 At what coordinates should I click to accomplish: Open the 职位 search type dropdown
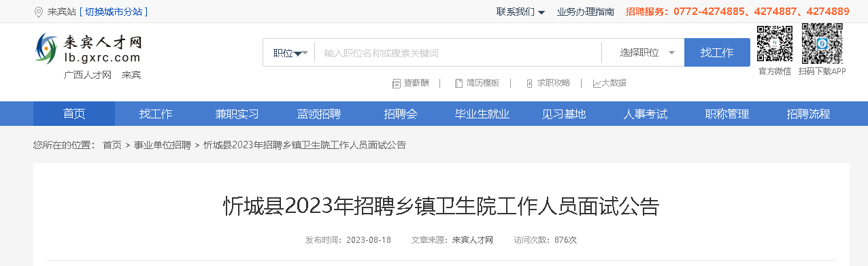tap(290, 53)
